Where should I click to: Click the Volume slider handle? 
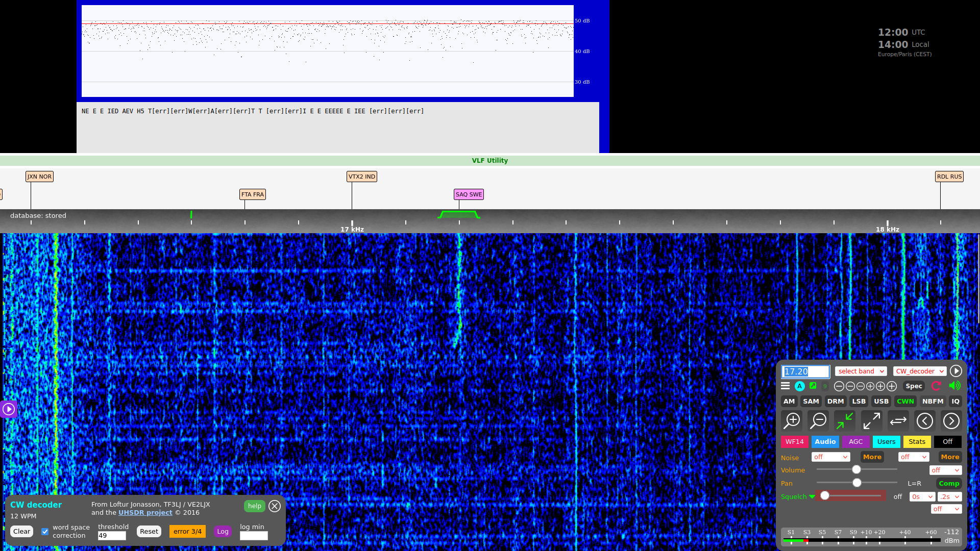[856, 470]
